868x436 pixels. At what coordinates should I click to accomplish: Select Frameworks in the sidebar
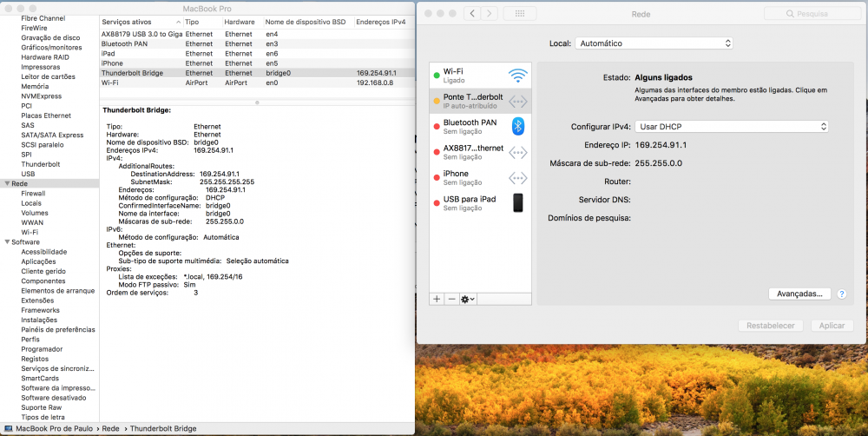tap(40, 310)
